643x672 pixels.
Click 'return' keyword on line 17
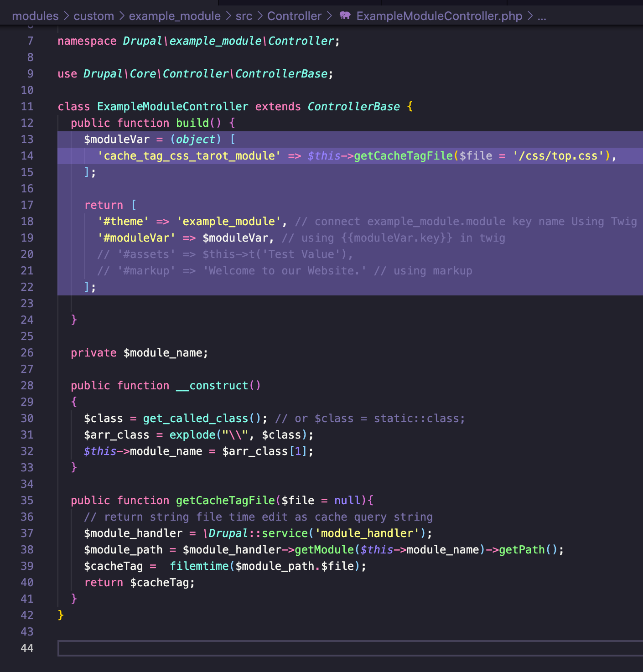(x=104, y=205)
